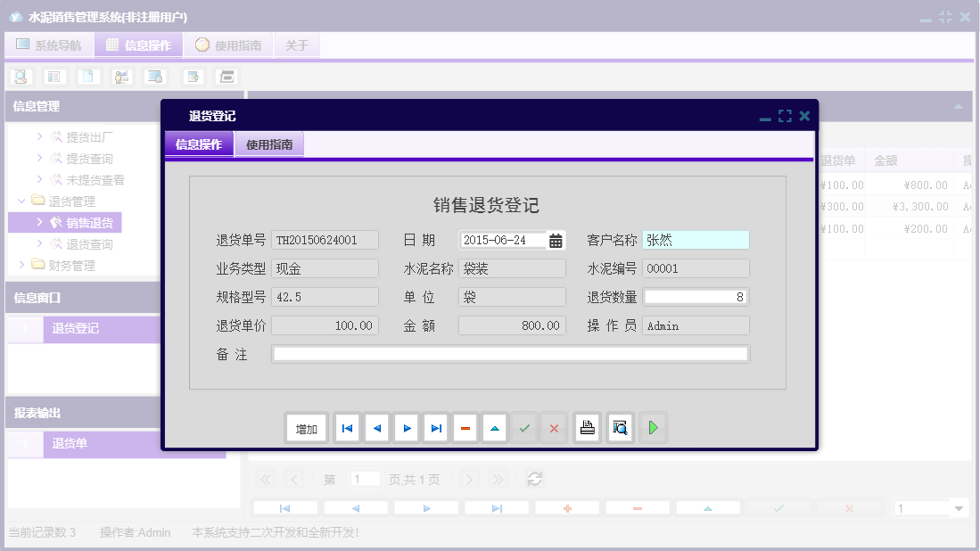Jump to the last record

tap(435, 428)
